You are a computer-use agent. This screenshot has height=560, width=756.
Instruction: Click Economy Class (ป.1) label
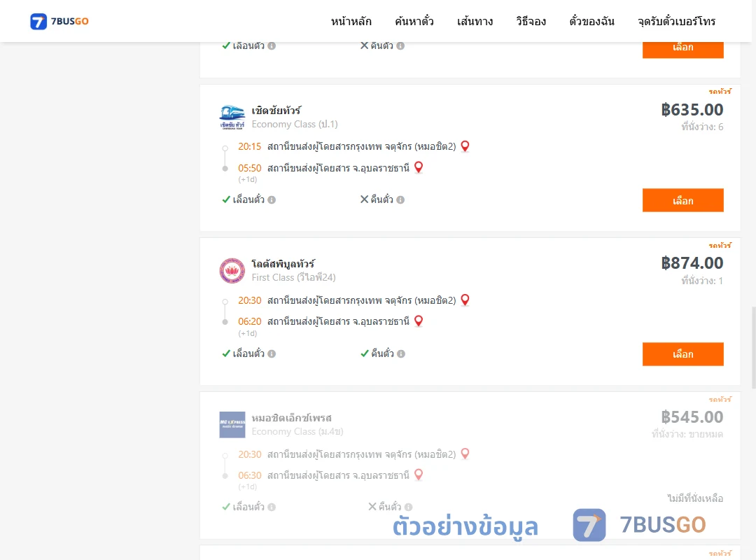(x=295, y=125)
